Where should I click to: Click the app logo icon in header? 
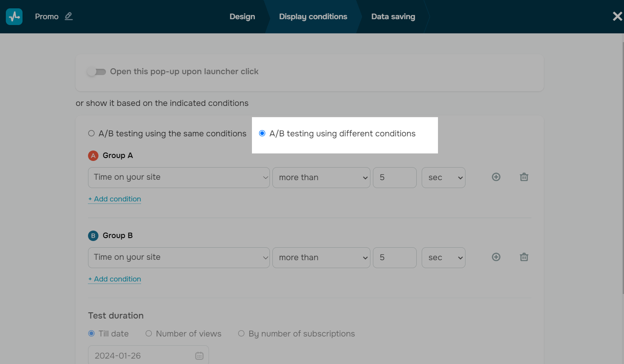point(14,17)
